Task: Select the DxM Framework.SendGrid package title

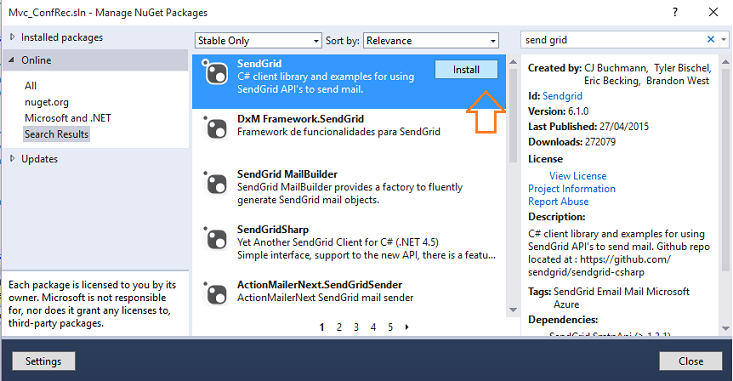Action: pyautogui.click(x=300, y=119)
